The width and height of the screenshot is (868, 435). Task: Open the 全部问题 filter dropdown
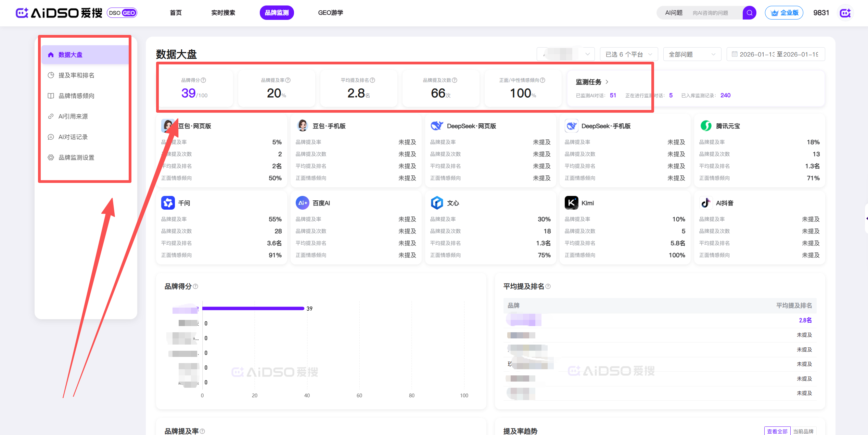[692, 54]
